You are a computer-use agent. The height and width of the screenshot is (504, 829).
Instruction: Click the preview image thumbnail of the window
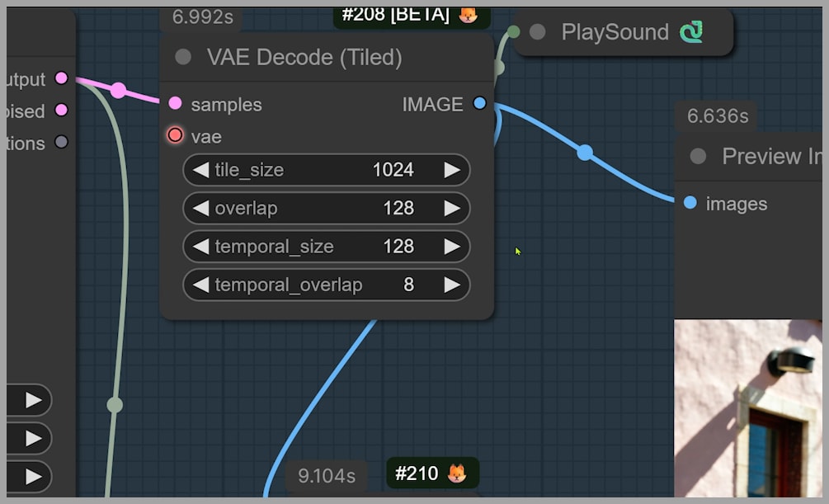(x=751, y=408)
